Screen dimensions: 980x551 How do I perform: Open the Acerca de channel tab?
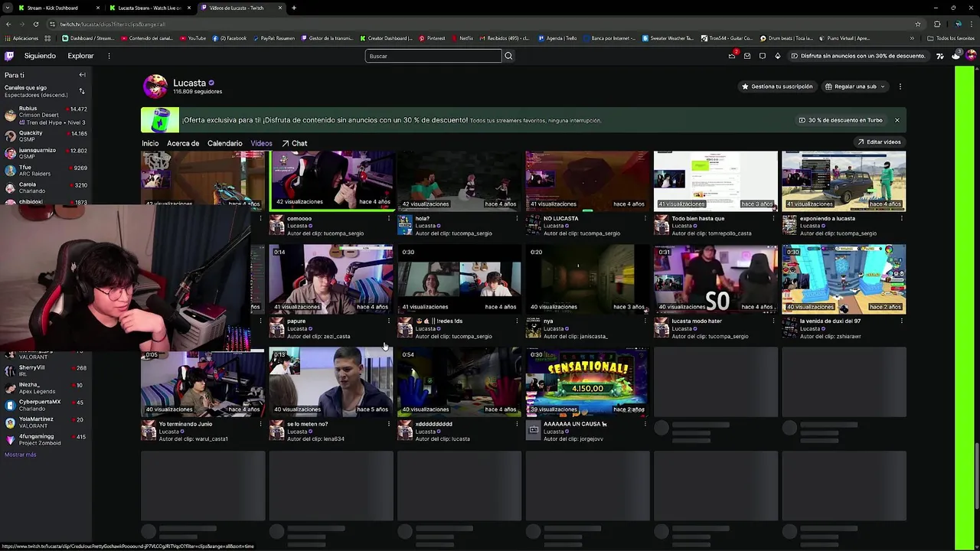point(183,143)
